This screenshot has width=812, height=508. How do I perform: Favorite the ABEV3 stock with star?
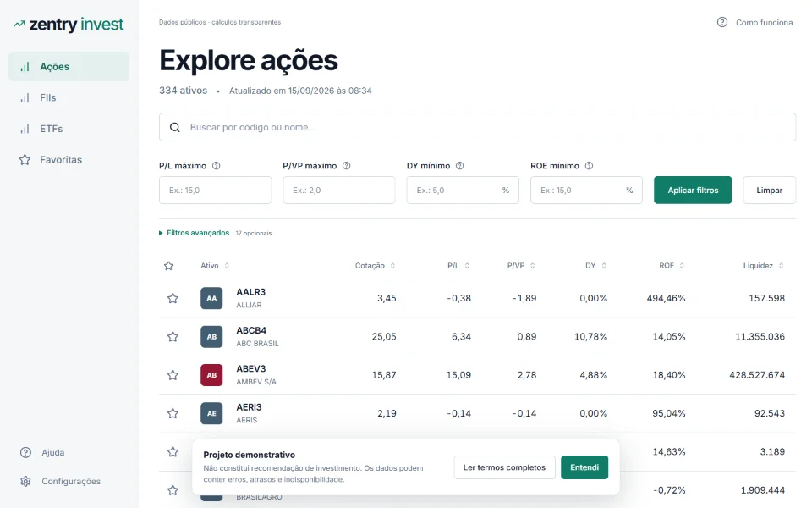(173, 375)
